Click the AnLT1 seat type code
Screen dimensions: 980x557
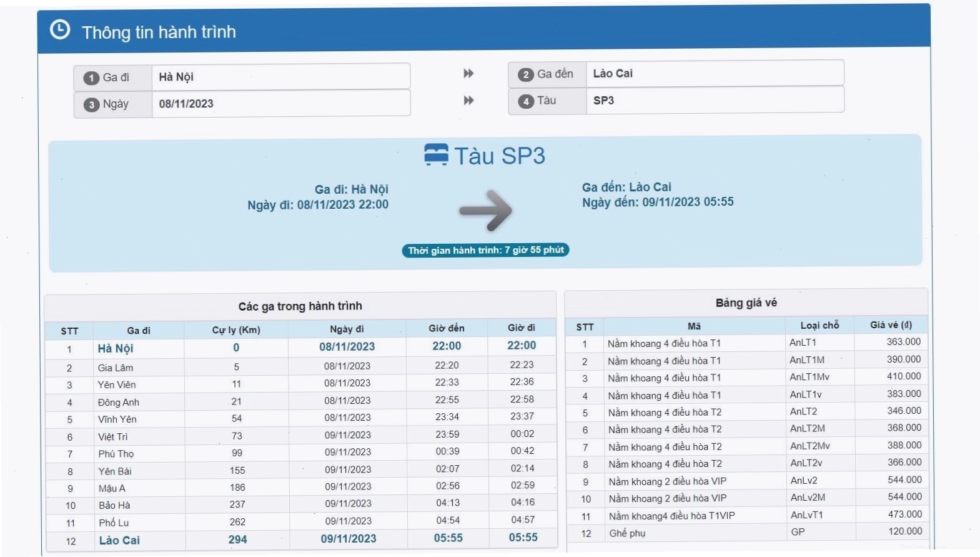(x=803, y=342)
